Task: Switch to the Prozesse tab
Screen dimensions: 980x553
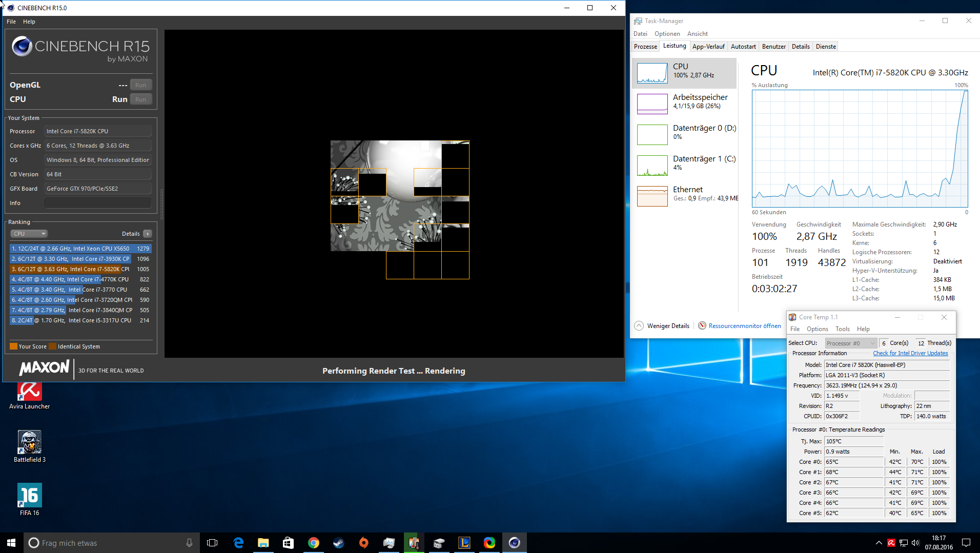Action: coord(645,47)
